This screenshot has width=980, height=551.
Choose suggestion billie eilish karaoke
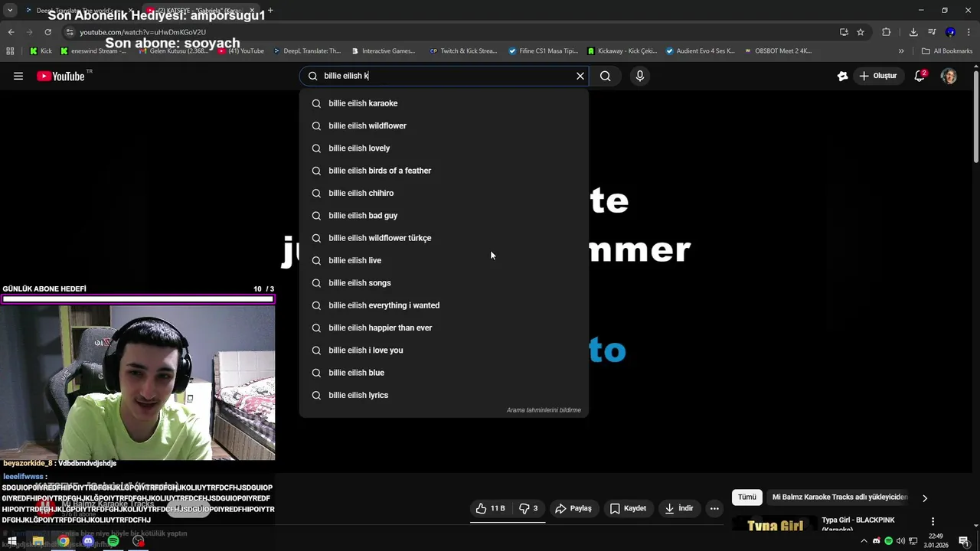coord(444,103)
